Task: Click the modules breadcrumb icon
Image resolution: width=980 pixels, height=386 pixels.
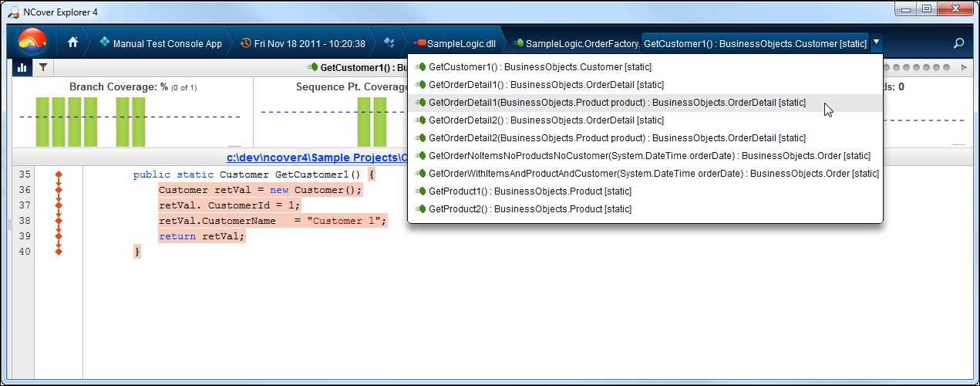Action: pyautogui.click(x=389, y=43)
